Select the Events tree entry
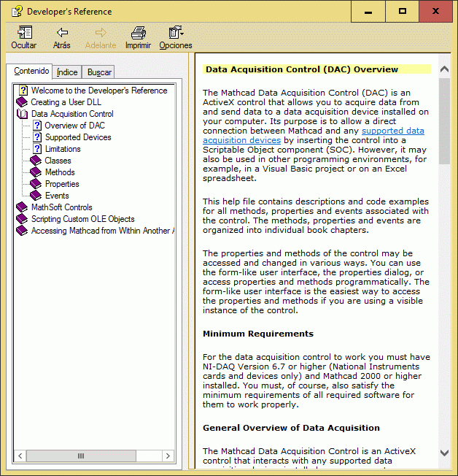 (57, 196)
